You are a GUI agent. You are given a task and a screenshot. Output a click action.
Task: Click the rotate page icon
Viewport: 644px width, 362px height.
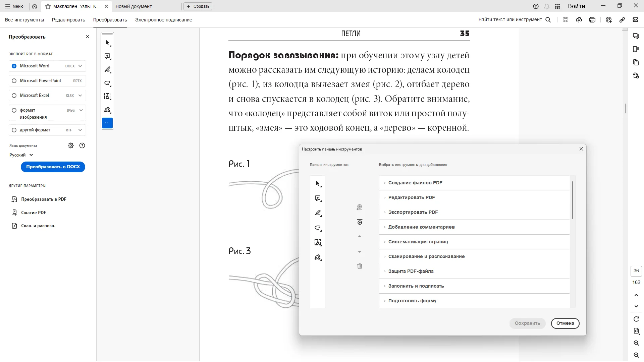636,319
